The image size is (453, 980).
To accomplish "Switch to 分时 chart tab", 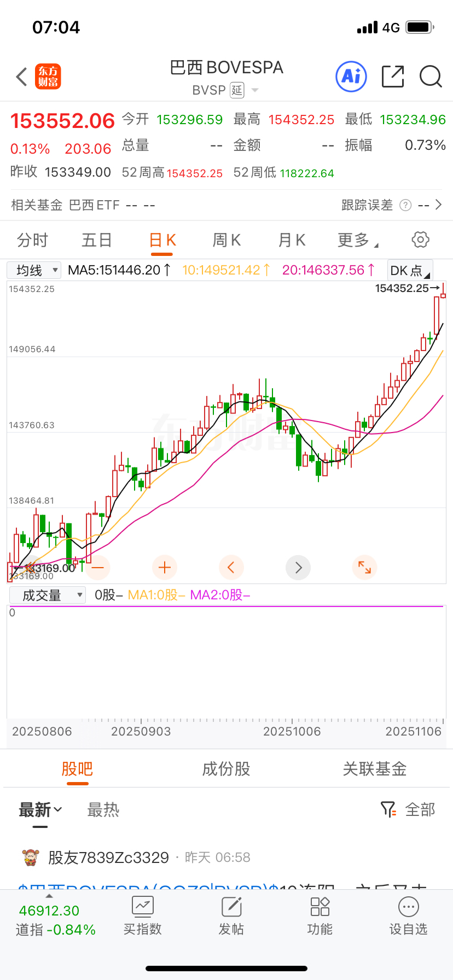I will [x=32, y=240].
